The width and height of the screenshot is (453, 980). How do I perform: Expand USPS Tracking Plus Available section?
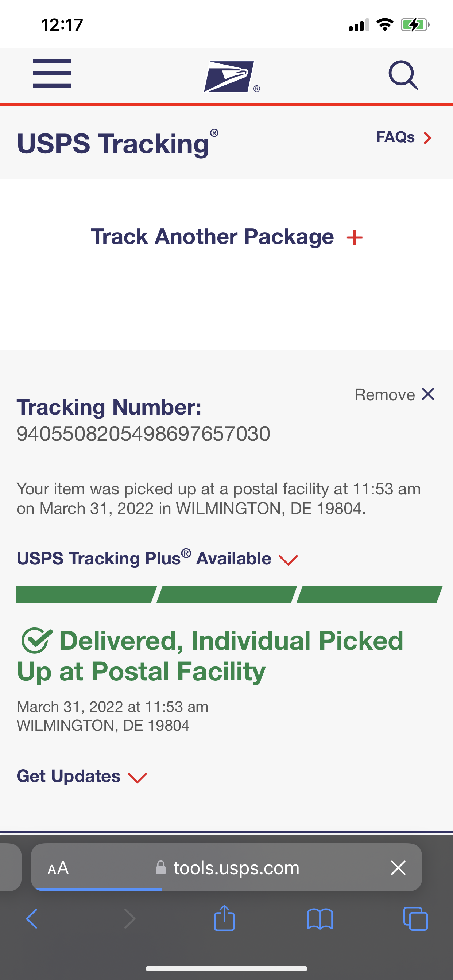157,559
